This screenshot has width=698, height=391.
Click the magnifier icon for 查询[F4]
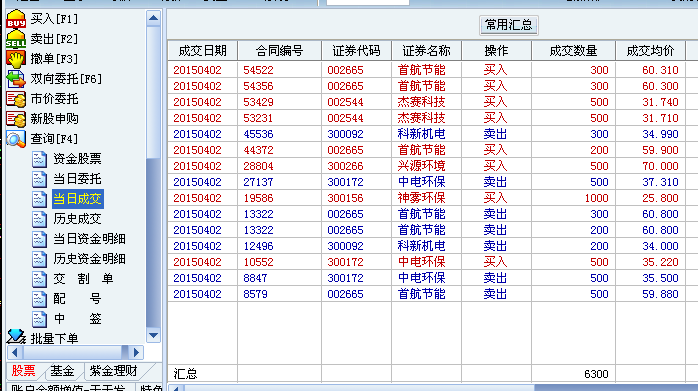[x=16, y=139]
